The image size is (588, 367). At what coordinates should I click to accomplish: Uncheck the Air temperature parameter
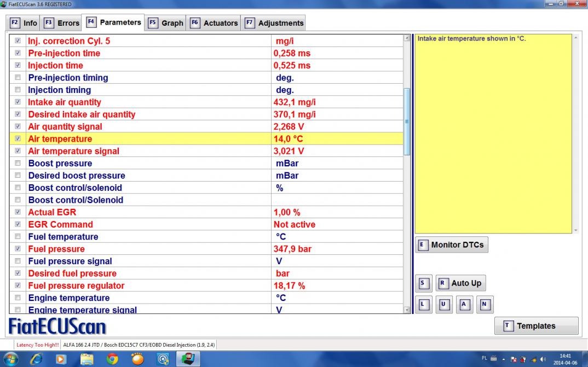(18, 139)
